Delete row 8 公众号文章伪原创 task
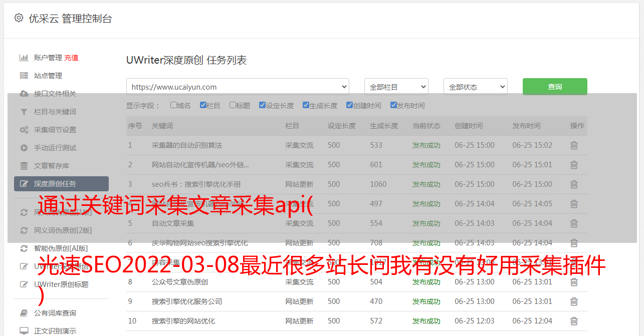This screenshot has width=644, height=336. coord(574,282)
